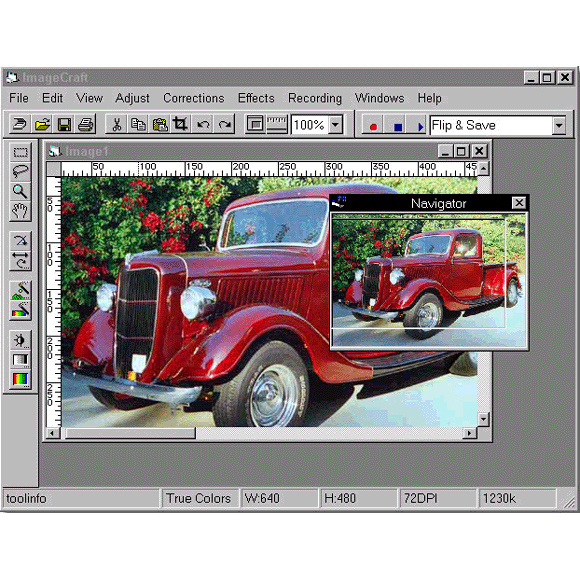This screenshot has height=580, width=580.
Task: Select the magnifying glass zoom tool
Action: click(20, 191)
